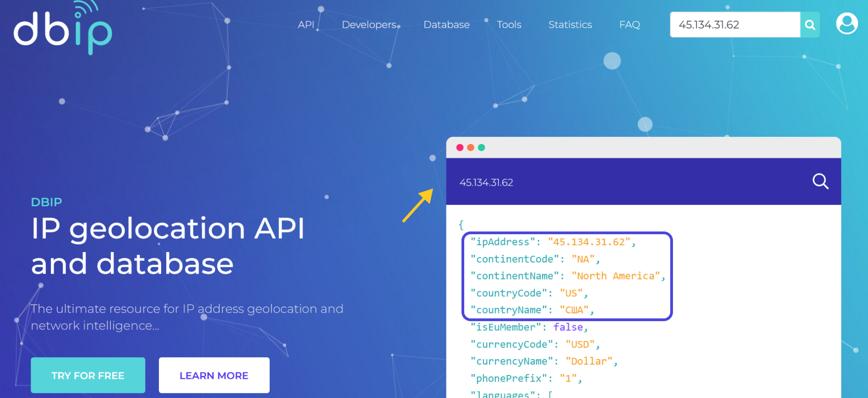Click the orange dot in demo titlebar
The image size is (868, 398).
pos(471,147)
